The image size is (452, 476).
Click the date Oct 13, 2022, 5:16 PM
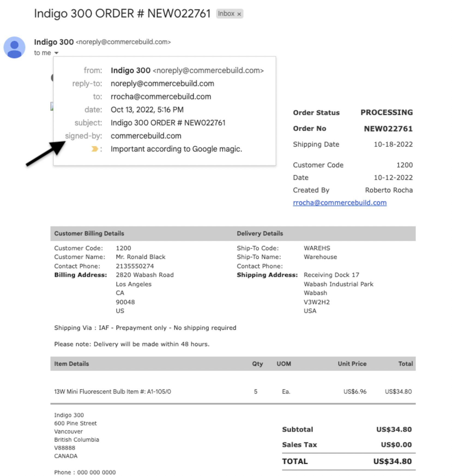click(x=147, y=110)
